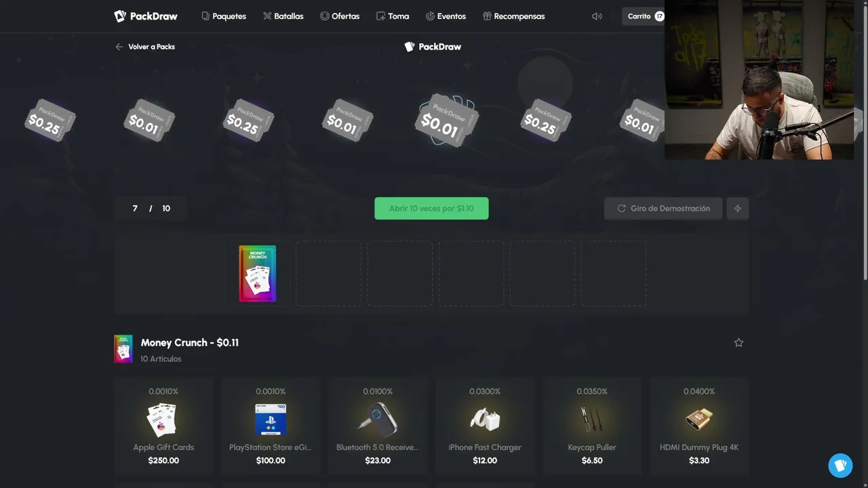
Task: Click the Money Crunch - $0.11 title
Action: (190, 342)
